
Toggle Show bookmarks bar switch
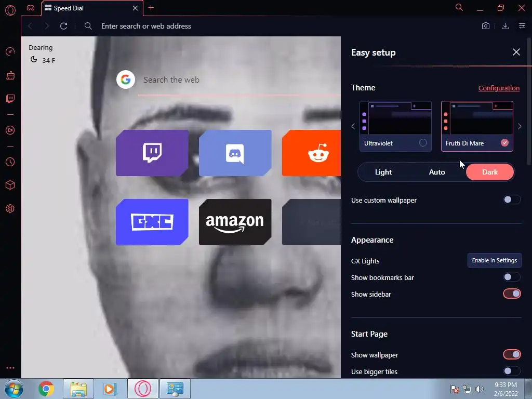pyautogui.click(x=512, y=277)
